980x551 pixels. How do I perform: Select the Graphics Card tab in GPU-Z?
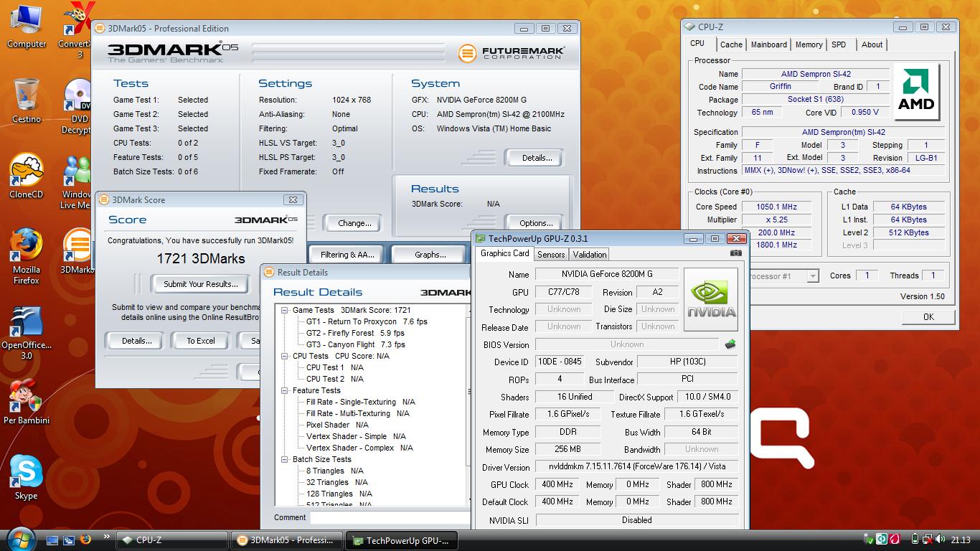(504, 253)
